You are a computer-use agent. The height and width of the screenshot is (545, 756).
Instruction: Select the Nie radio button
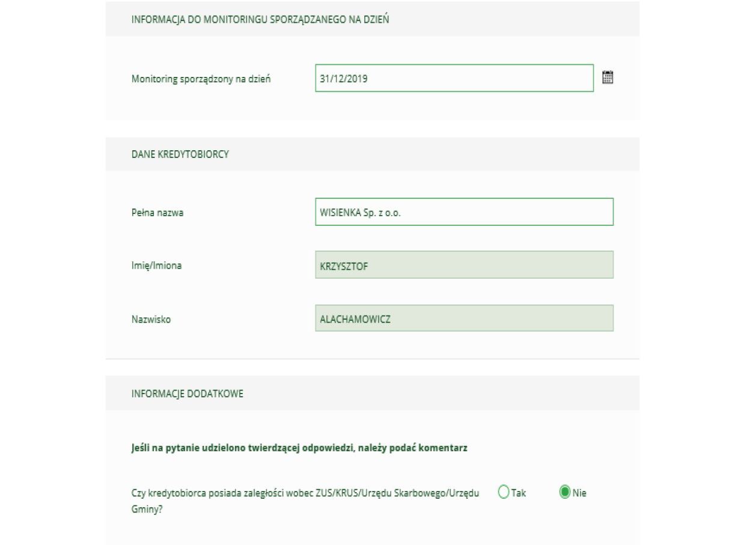pyautogui.click(x=565, y=493)
